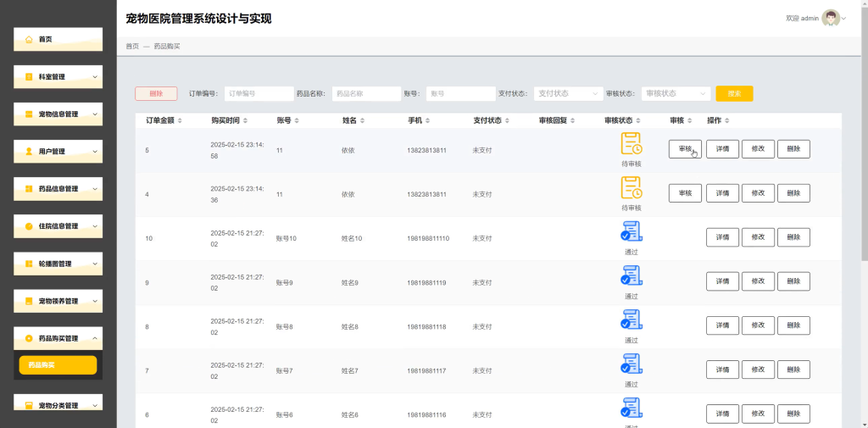Click phone number 19819881110
This screenshot has width=868, height=428.
pos(428,239)
